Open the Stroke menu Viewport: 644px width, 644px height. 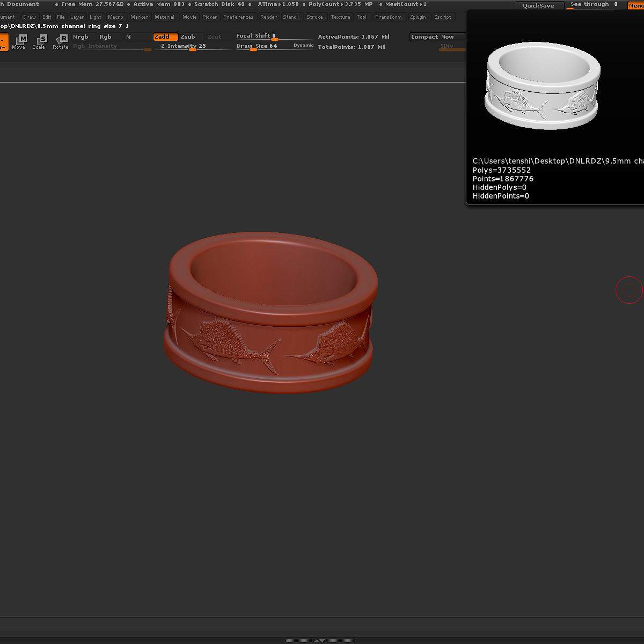(315, 17)
